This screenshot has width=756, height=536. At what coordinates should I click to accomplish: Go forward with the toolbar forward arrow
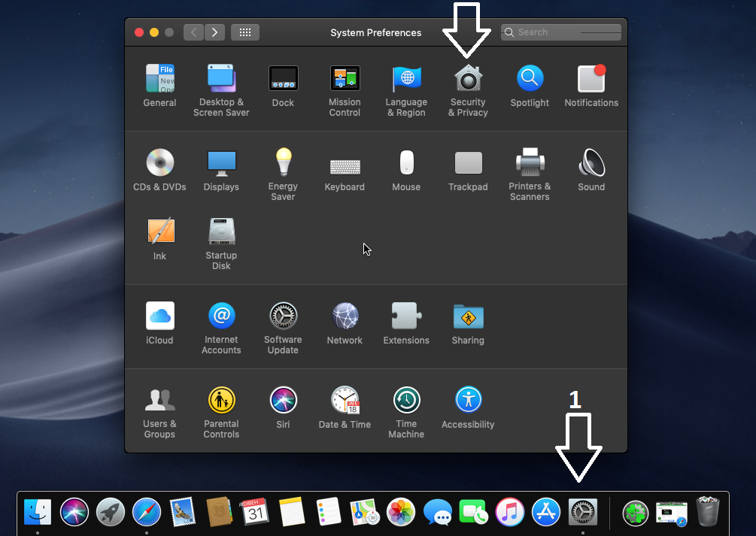pos(214,32)
